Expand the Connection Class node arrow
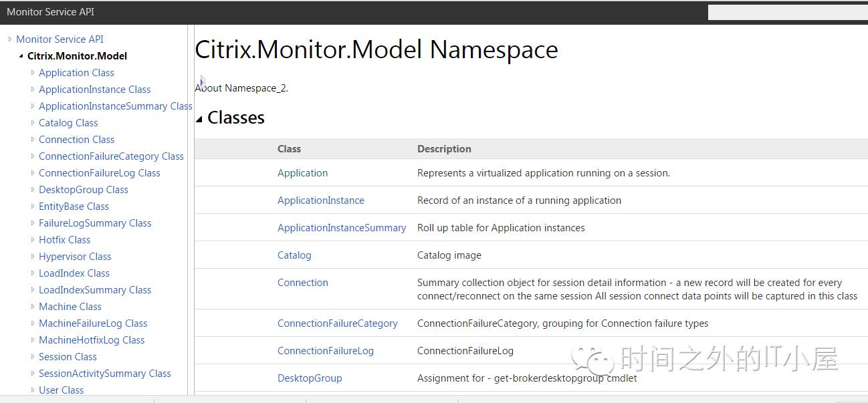 point(33,140)
